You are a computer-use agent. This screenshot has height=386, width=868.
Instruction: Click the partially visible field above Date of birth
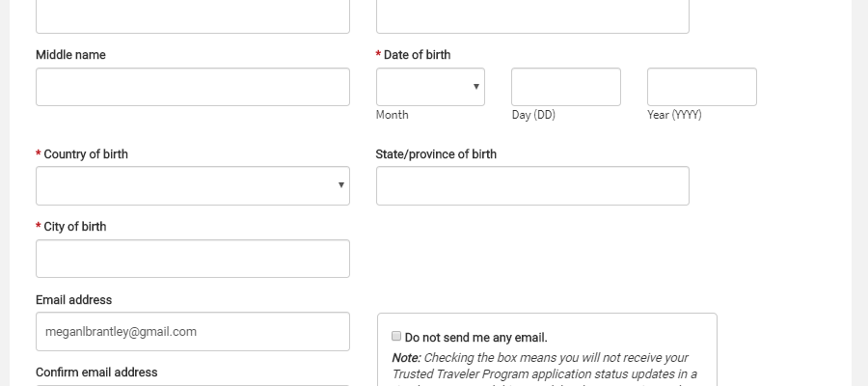[x=532, y=16]
